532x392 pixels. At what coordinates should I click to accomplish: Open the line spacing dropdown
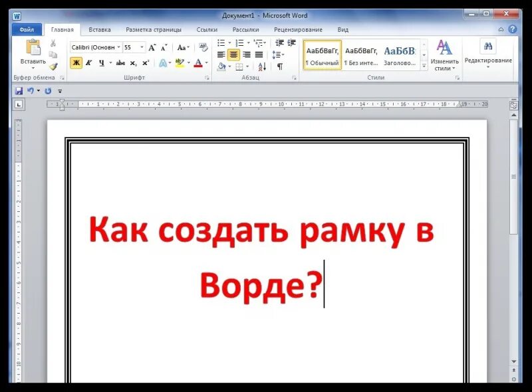278,54
